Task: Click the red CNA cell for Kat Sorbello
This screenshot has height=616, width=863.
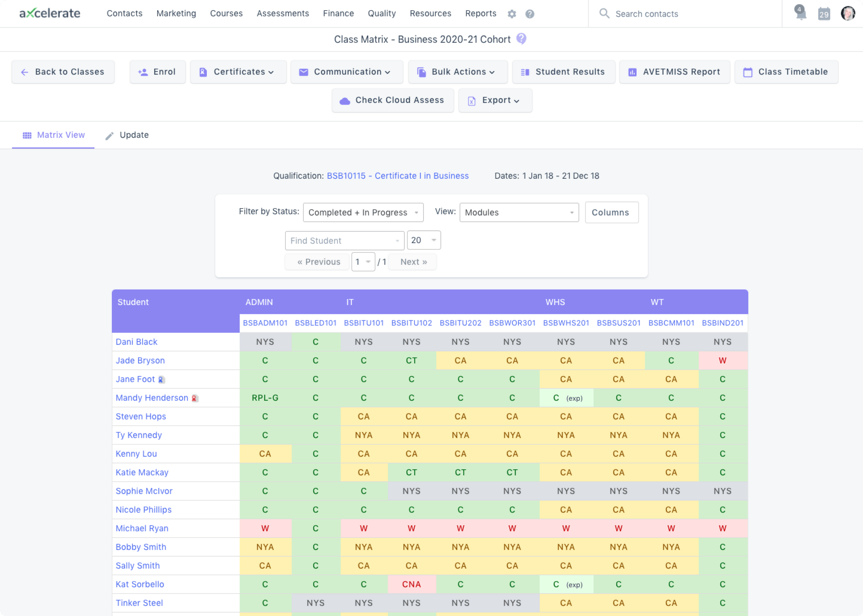Action: click(x=411, y=584)
